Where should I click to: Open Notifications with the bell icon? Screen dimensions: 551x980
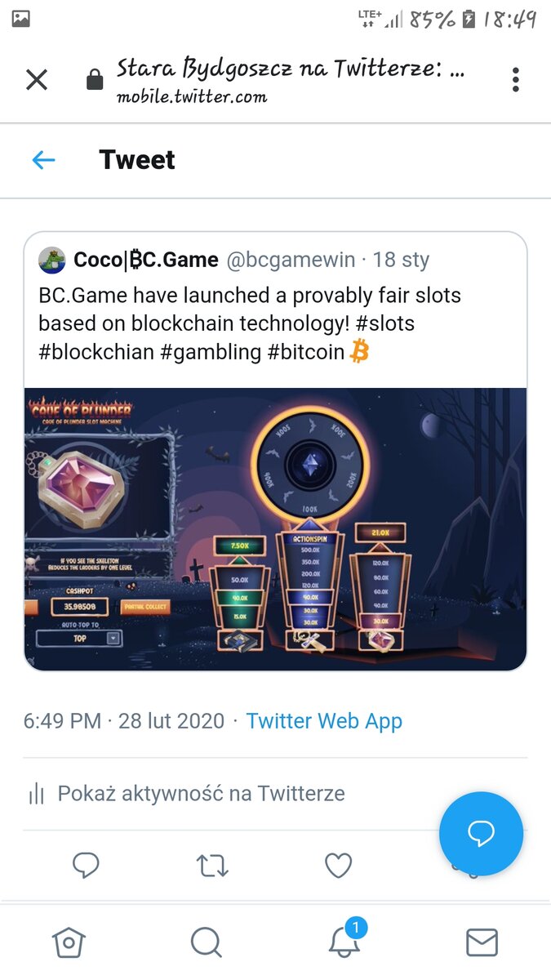344,942
